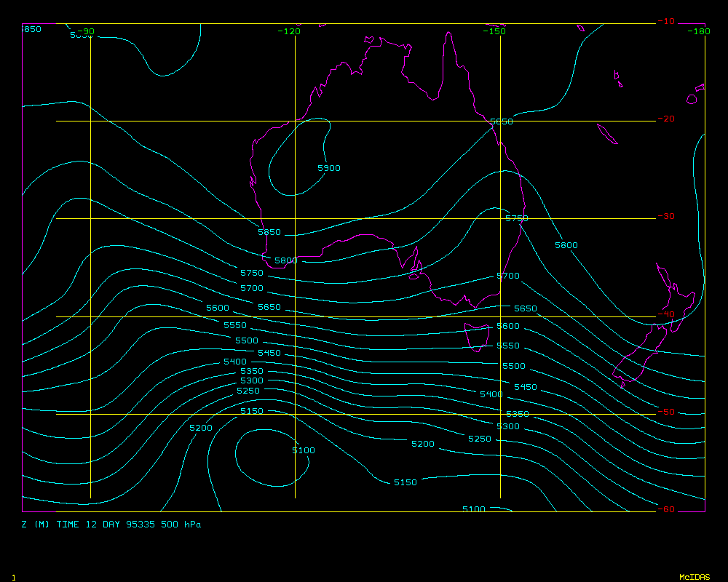The height and width of the screenshot is (582, 728).
Task: Click the 5100 label beside the closed low
Action: point(304,450)
